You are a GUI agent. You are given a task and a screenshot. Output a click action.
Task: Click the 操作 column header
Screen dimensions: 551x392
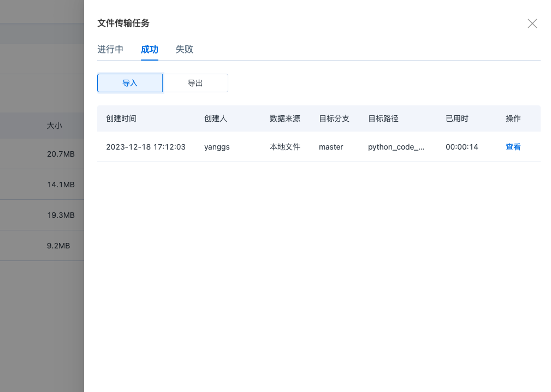point(514,118)
